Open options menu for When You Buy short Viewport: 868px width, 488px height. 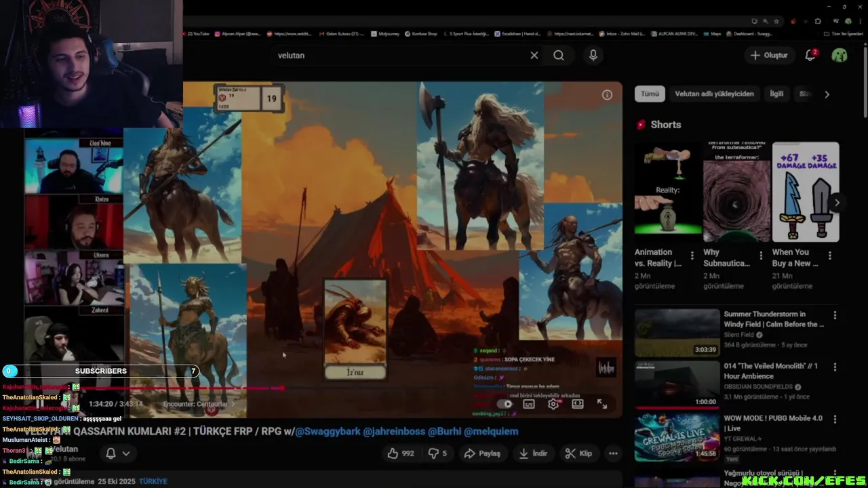[830, 256]
